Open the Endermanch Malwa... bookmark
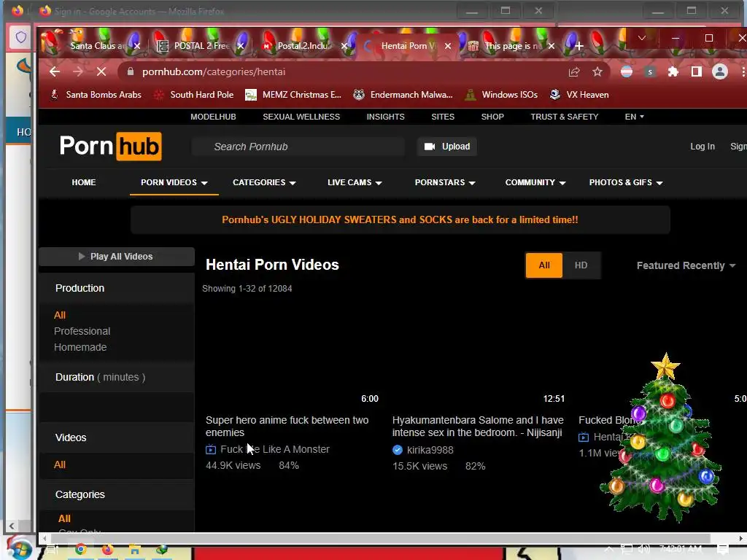This screenshot has height=560, width=747. (403, 95)
